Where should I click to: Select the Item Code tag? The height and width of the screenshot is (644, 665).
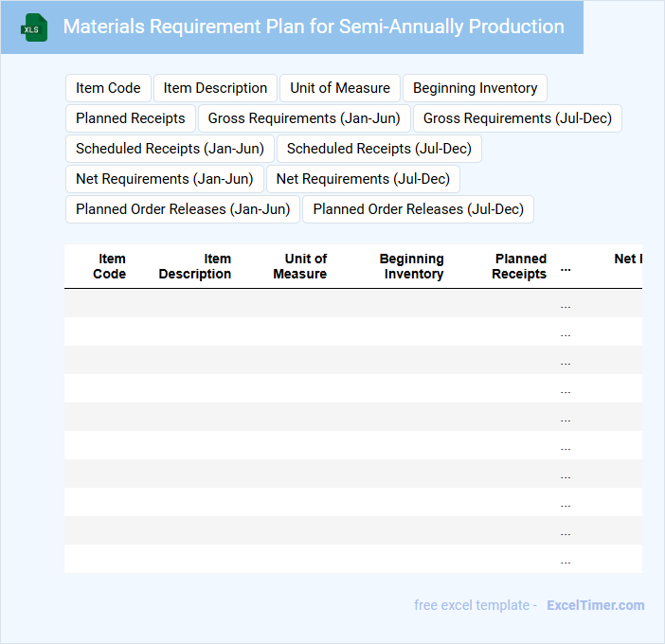click(108, 88)
